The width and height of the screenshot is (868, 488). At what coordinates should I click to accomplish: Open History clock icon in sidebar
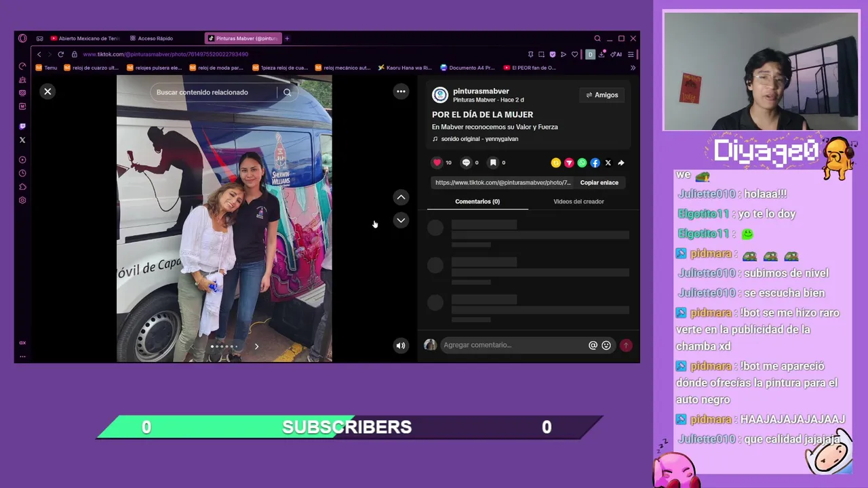(x=22, y=174)
